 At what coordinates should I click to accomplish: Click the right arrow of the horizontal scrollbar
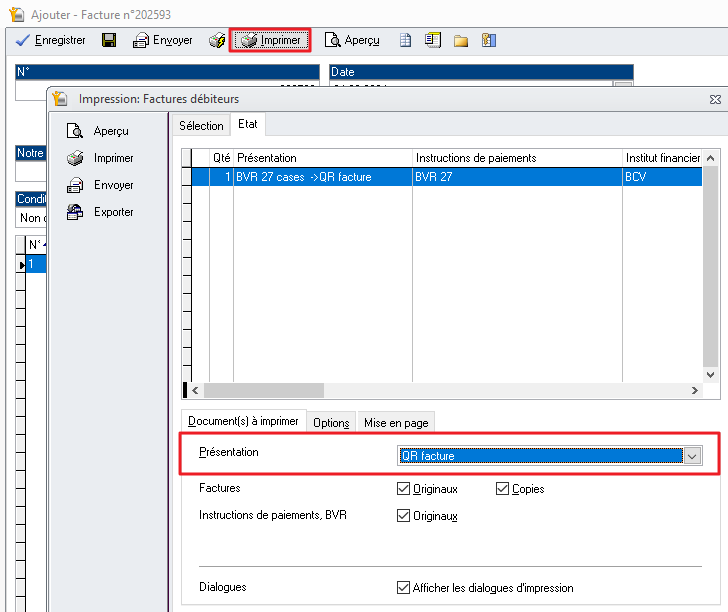pos(695,391)
